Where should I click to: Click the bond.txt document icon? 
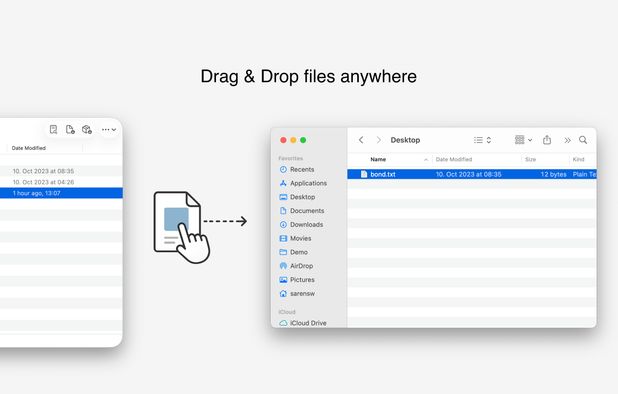[364, 174]
